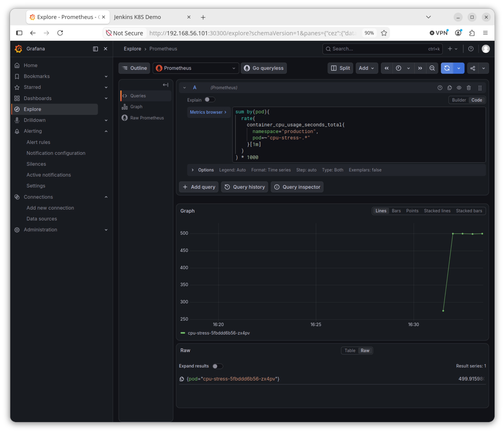This screenshot has height=433, width=504.
Task: Open the share options dropdown arrow
Action: [484, 68]
